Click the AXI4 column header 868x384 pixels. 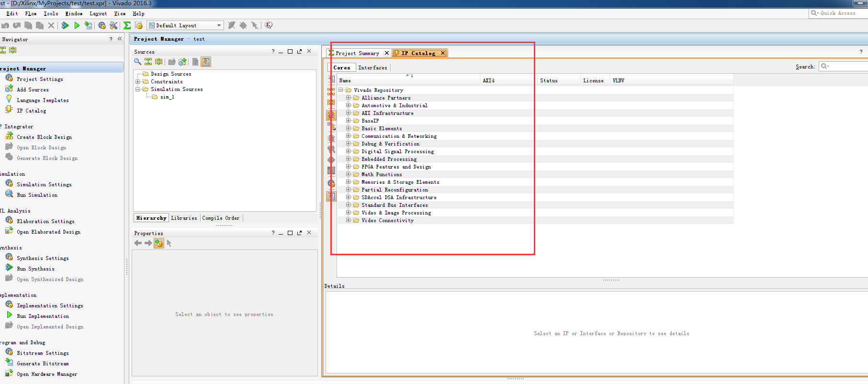point(507,80)
